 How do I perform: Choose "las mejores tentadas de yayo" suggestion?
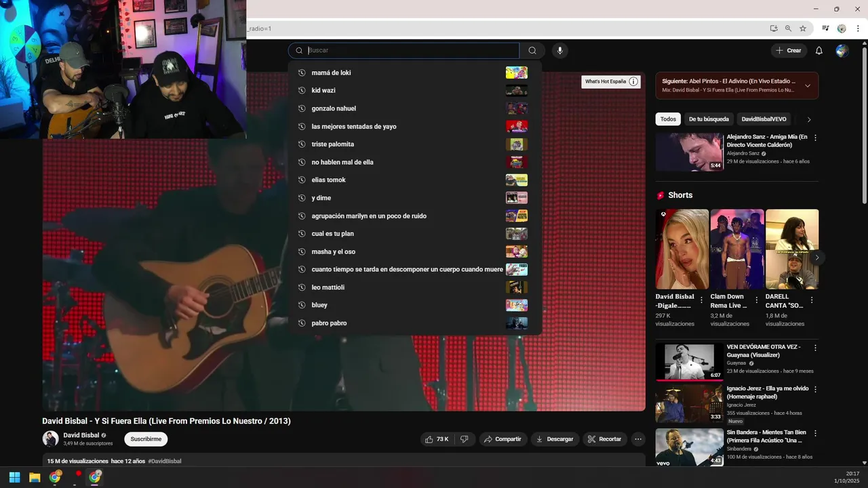(x=414, y=126)
